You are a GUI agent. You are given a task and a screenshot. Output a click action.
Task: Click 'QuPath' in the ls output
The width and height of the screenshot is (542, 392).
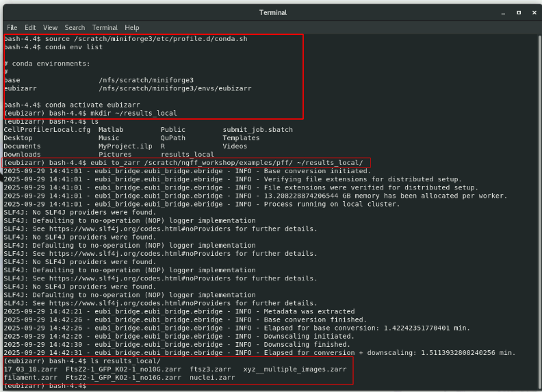(x=173, y=138)
